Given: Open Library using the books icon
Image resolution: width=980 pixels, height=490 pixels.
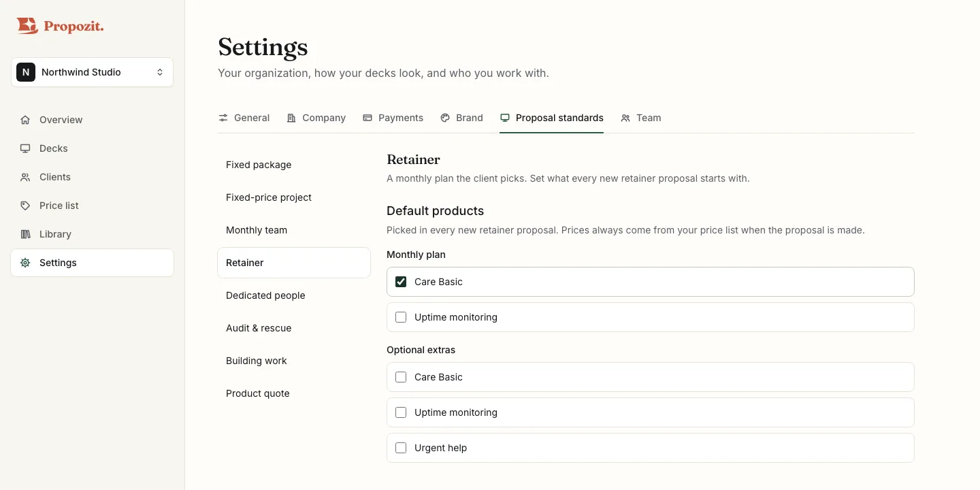Looking at the screenshot, I should pyautogui.click(x=25, y=234).
